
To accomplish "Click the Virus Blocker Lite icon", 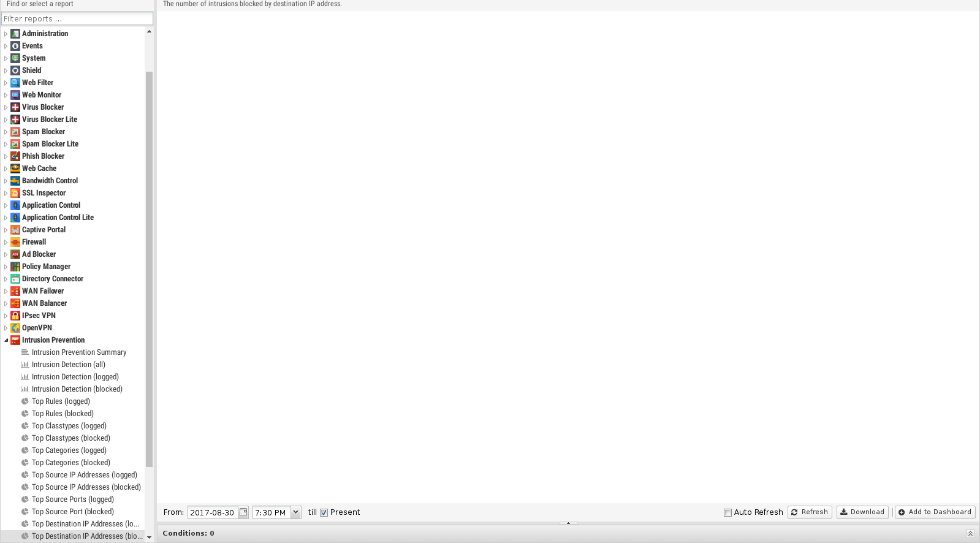I will coord(15,120).
